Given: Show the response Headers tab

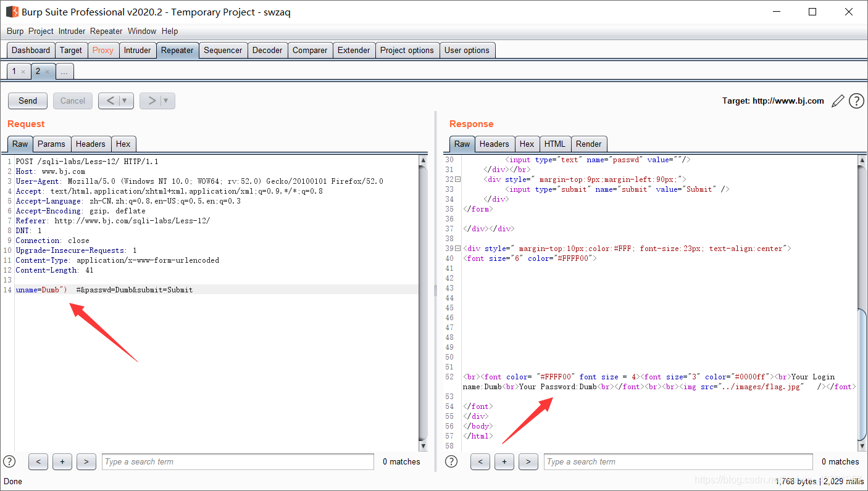Looking at the screenshot, I should click(x=495, y=144).
